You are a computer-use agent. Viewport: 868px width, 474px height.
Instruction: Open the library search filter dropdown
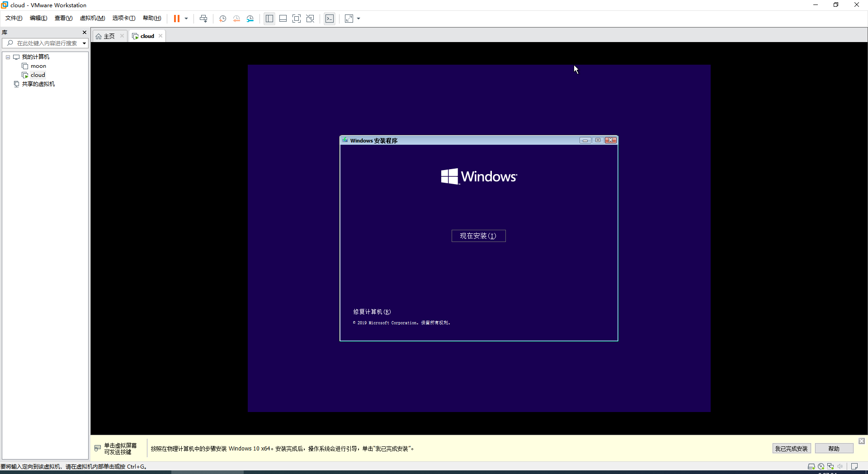[85, 43]
